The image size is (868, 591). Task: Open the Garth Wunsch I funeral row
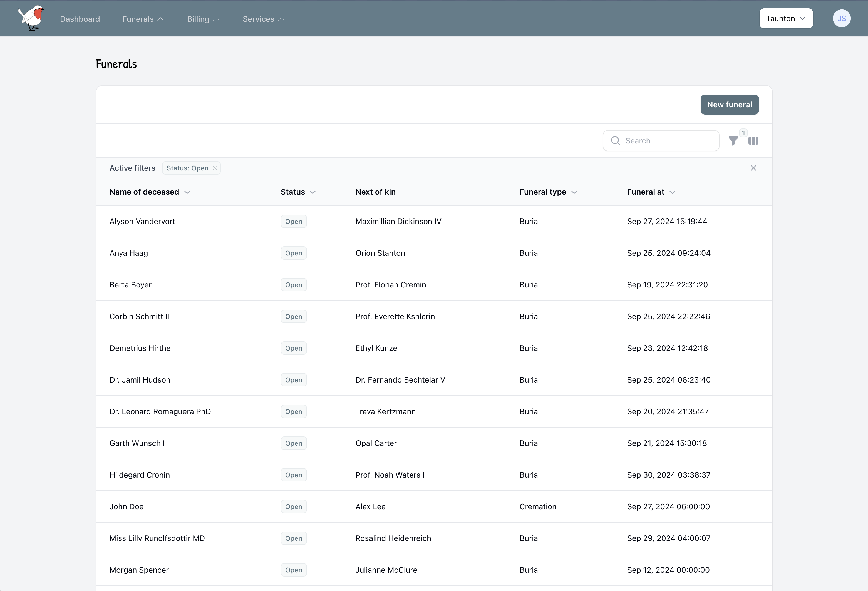434,444
